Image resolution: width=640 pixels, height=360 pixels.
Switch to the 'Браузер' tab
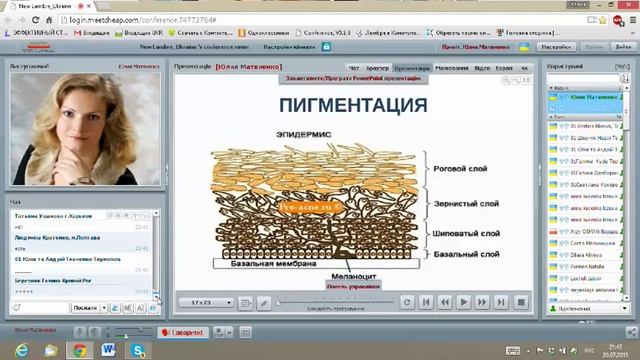[378, 68]
